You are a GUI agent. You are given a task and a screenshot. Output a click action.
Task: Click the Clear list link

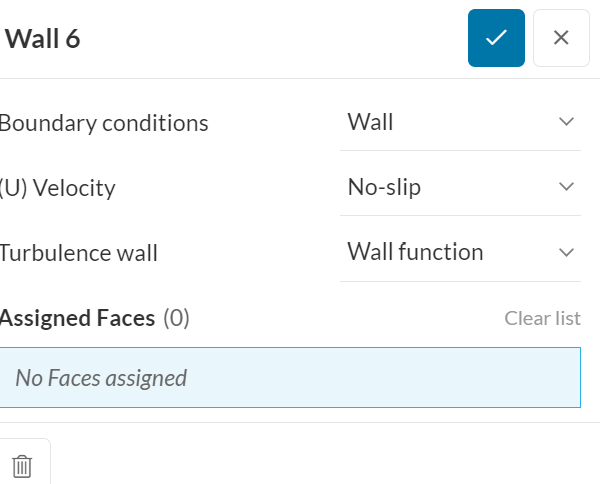pos(542,318)
